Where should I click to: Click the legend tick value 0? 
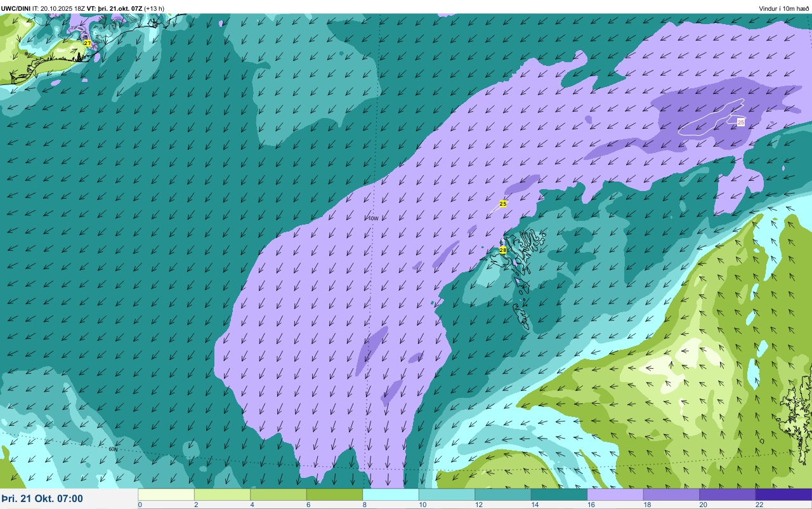point(140,505)
